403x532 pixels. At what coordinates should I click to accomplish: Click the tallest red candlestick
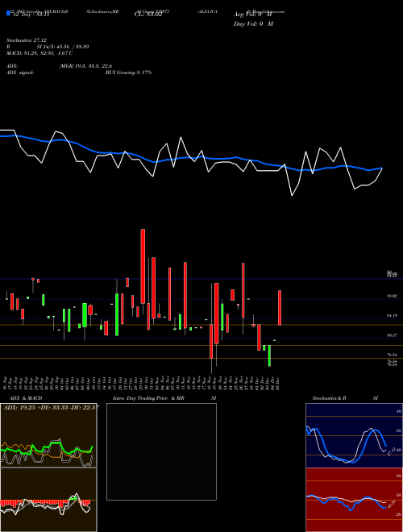pyautogui.click(x=143, y=266)
